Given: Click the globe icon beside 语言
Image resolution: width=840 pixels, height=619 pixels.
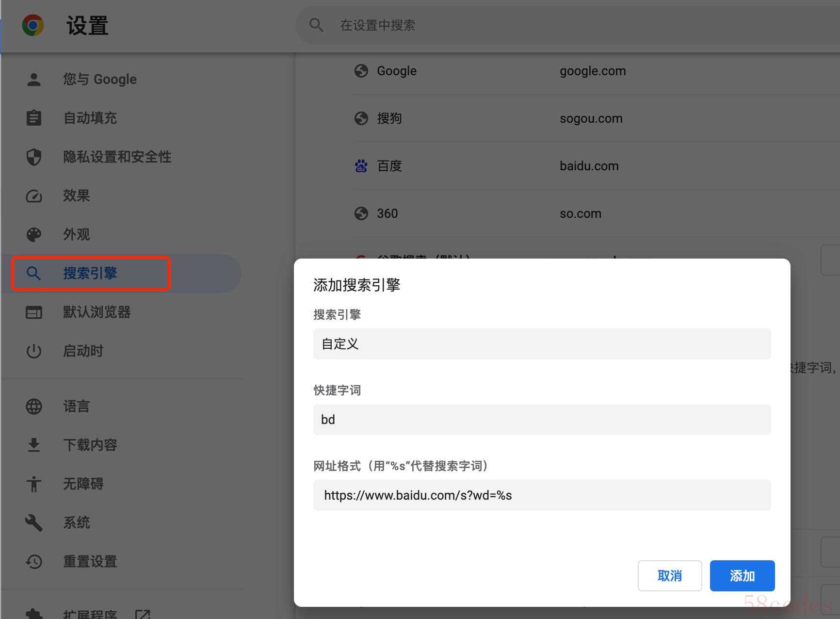Looking at the screenshot, I should pos(34,407).
